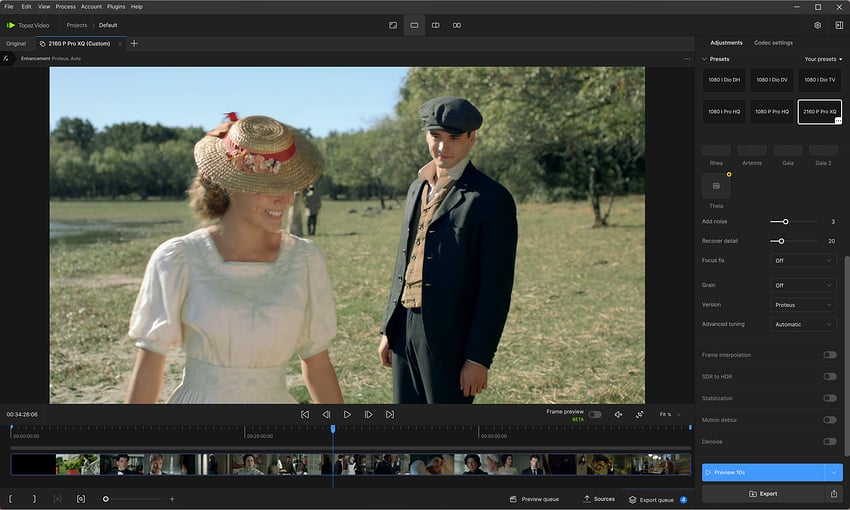Click the Export button
Viewport: 850px width, 510px height.
tap(763, 494)
